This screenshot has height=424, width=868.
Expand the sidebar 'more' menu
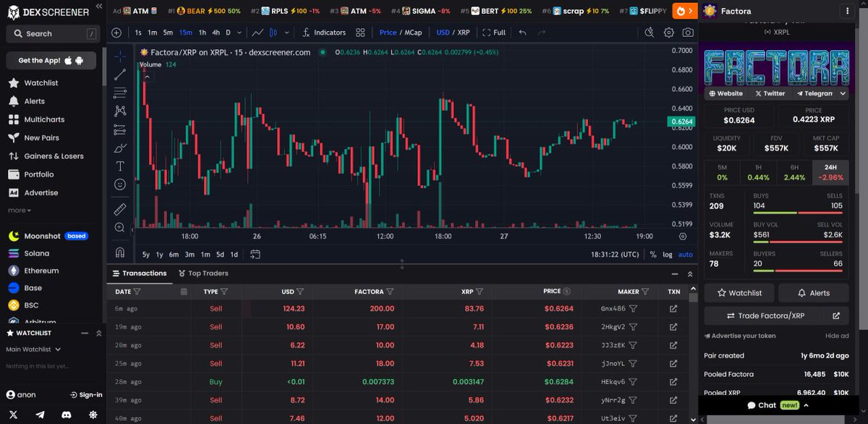click(x=20, y=211)
